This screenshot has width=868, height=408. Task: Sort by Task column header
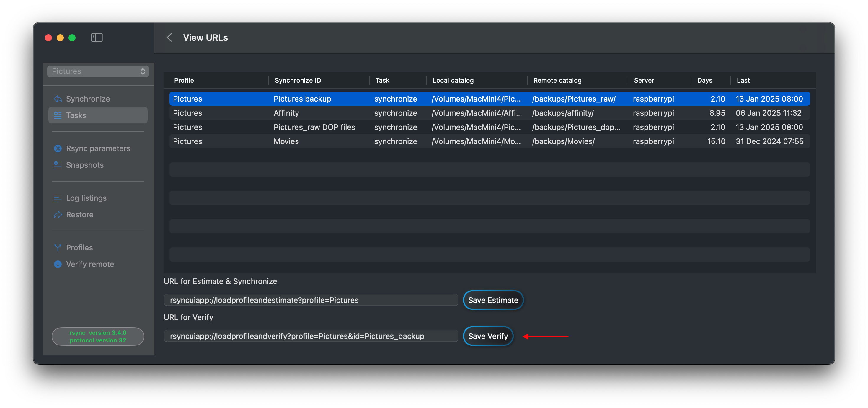click(382, 80)
